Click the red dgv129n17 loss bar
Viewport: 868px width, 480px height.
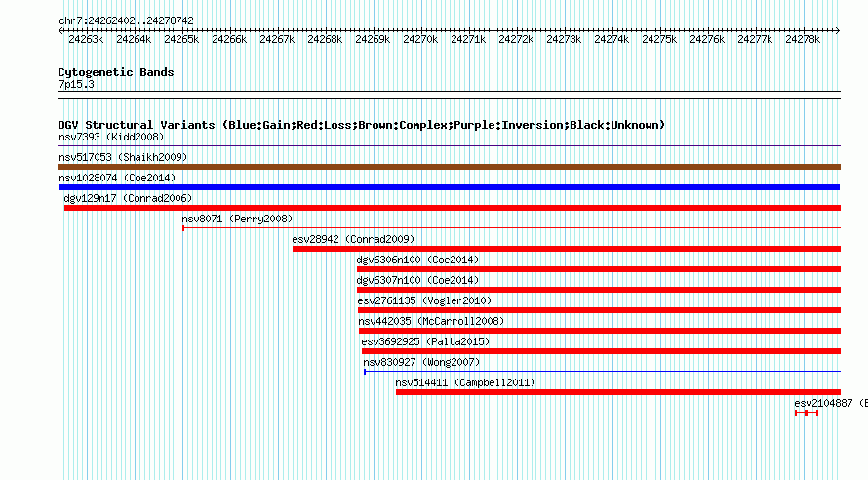453,208
